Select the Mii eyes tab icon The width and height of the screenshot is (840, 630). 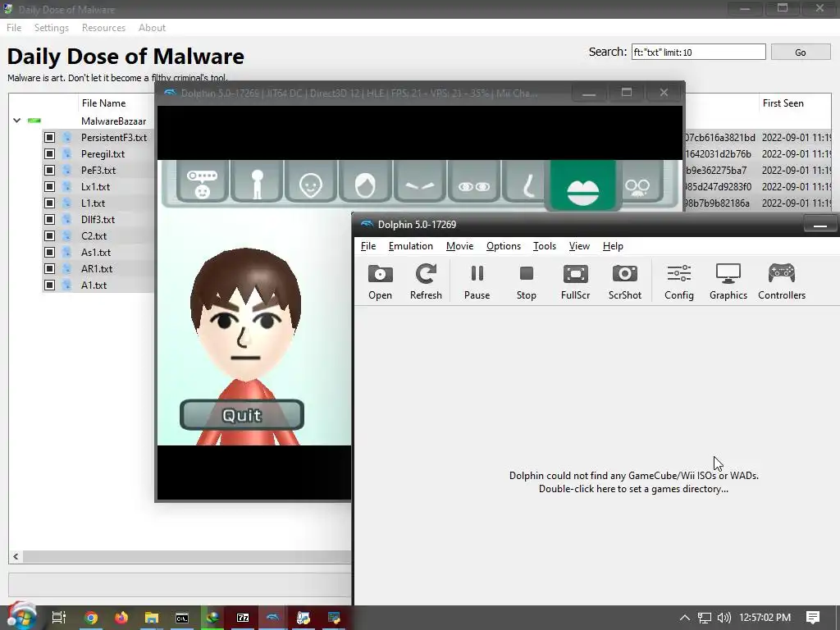pyautogui.click(x=473, y=182)
